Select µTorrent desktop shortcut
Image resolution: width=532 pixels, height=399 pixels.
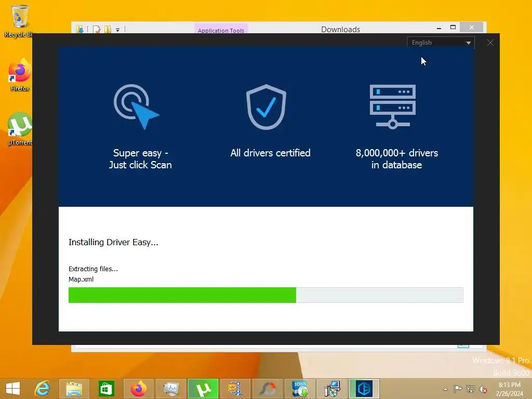(20, 129)
